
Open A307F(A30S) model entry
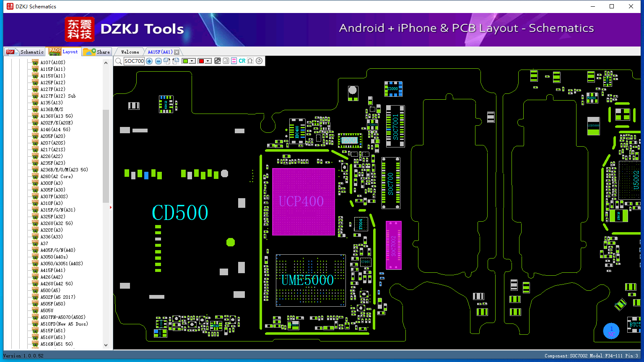coord(54,197)
